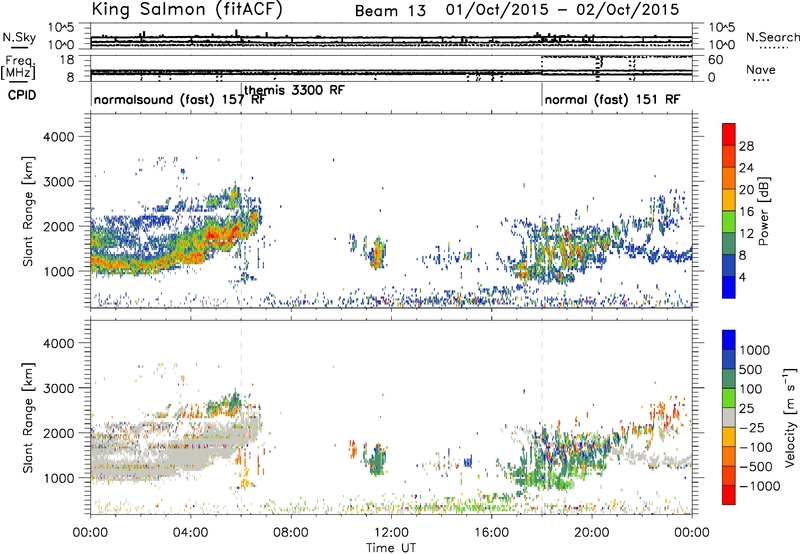Click '3000' tick in the velocity panel

(x=58, y=388)
